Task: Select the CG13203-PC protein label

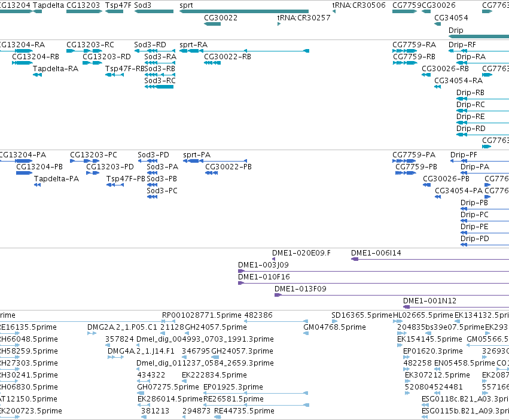Action: point(93,155)
